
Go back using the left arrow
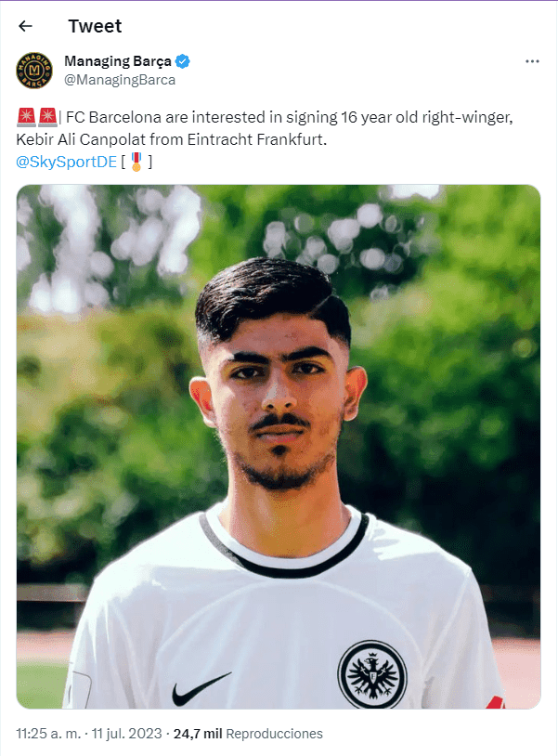(x=25, y=26)
